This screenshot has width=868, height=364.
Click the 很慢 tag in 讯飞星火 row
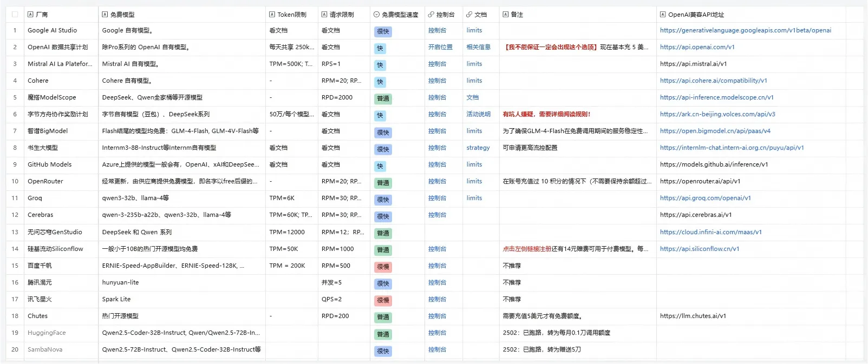pos(383,301)
